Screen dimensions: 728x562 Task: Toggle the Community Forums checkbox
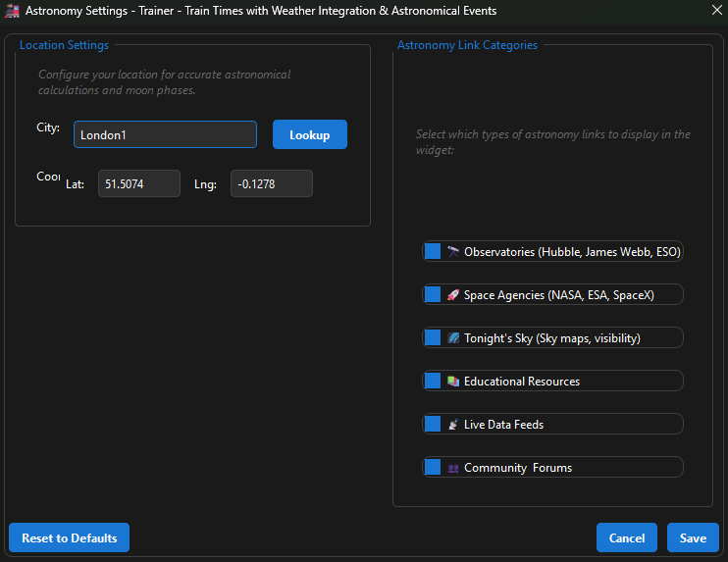coord(433,468)
